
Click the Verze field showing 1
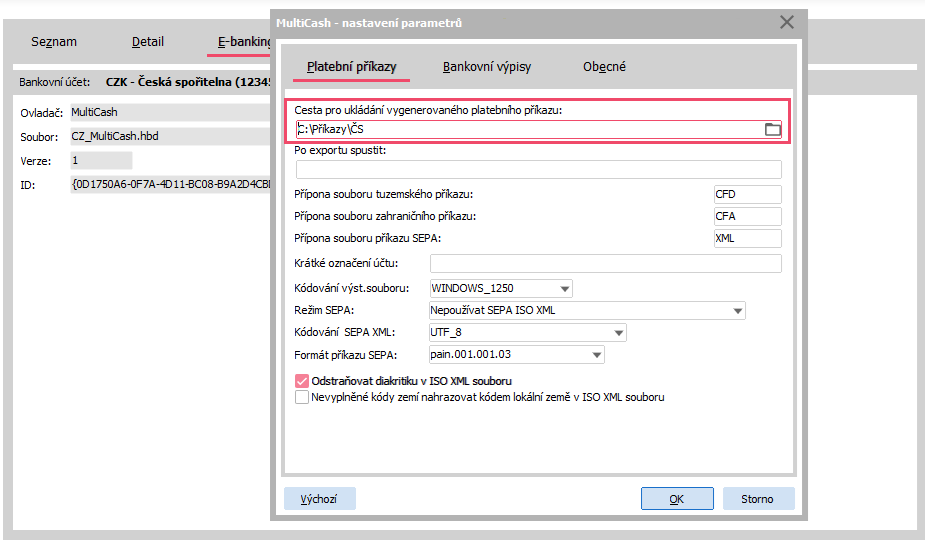coord(101,160)
